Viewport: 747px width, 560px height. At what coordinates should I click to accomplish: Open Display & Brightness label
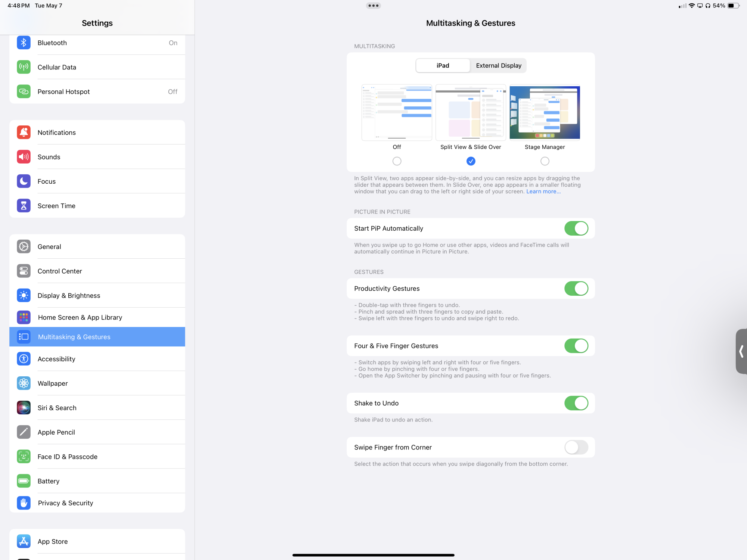[x=69, y=296]
